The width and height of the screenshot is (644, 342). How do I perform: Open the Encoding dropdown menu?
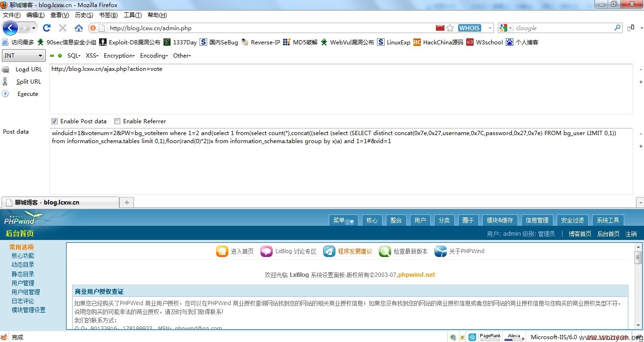coord(154,56)
